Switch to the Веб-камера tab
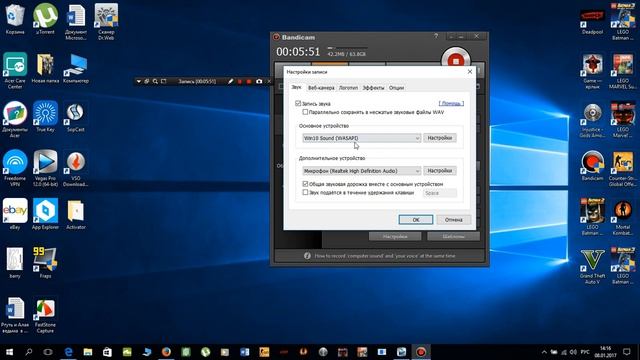The width and height of the screenshot is (640, 360). tap(321, 88)
